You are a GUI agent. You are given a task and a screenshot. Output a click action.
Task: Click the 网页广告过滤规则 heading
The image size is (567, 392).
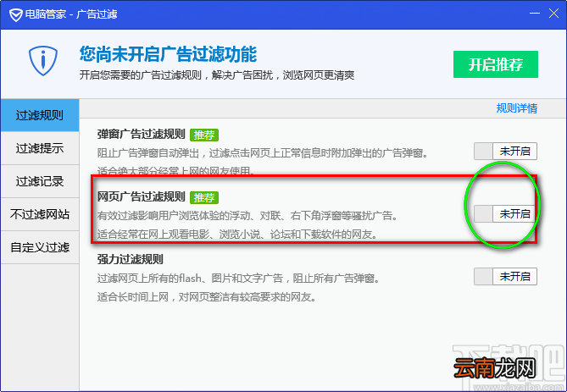coord(141,197)
